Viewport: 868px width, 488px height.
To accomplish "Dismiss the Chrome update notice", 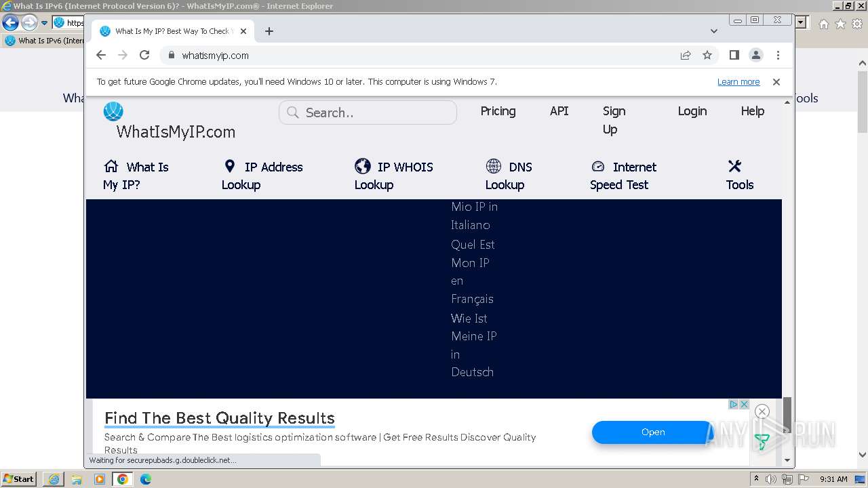I will pos(776,82).
